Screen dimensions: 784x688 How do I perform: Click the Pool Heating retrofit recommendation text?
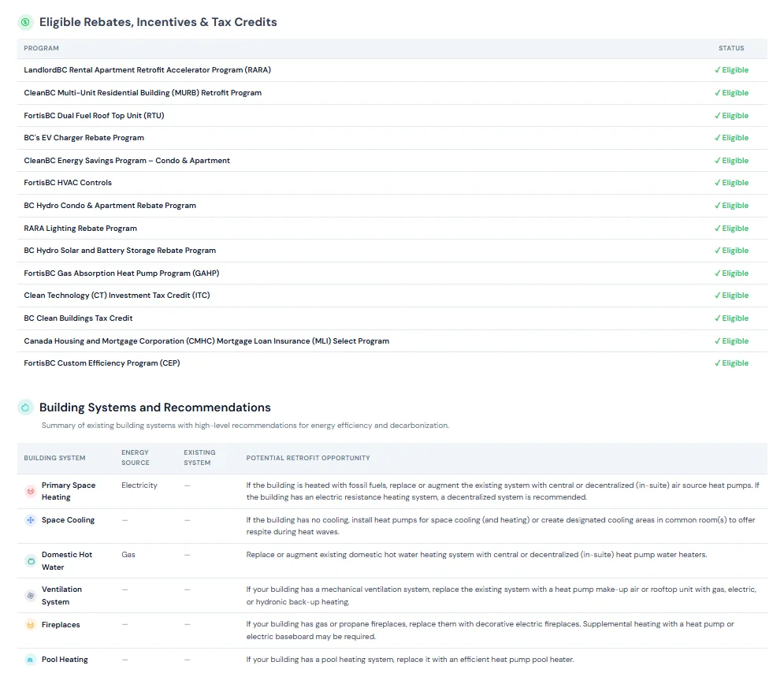(410, 660)
